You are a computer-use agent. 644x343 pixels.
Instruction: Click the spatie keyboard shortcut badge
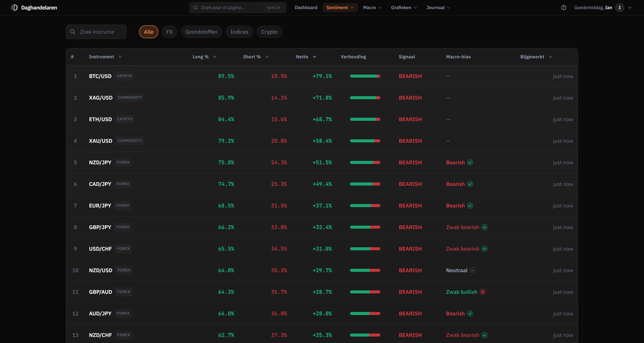click(273, 8)
